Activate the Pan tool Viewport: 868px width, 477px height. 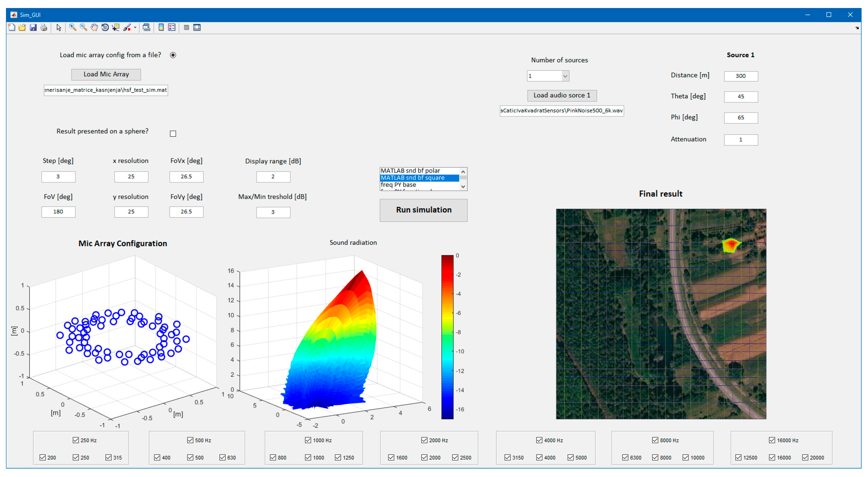coord(94,27)
